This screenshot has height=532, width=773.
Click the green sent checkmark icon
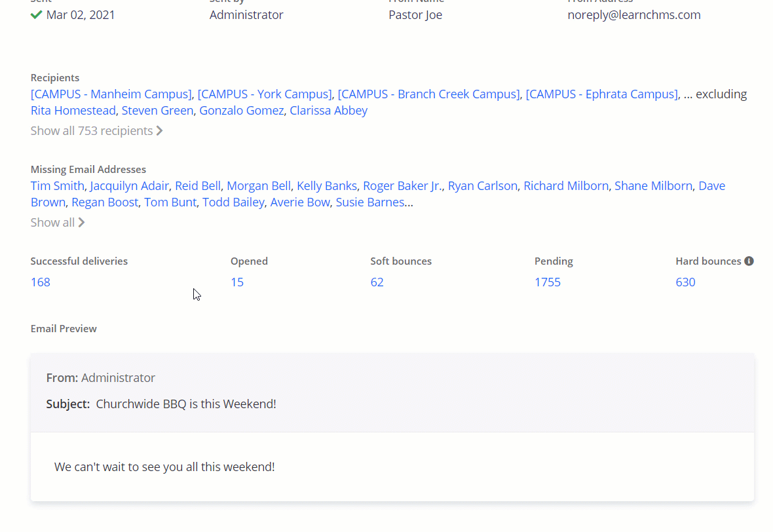pos(36,14)
